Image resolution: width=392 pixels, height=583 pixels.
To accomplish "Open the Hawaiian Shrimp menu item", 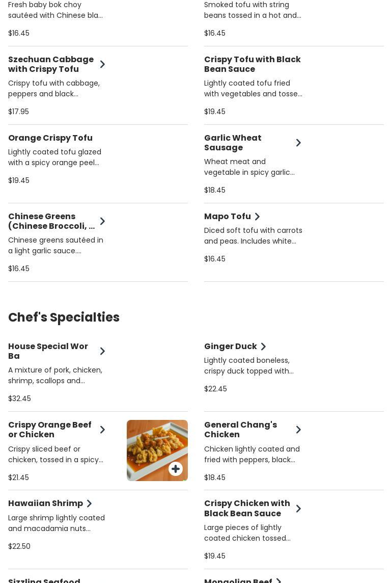I will (45, 503).
